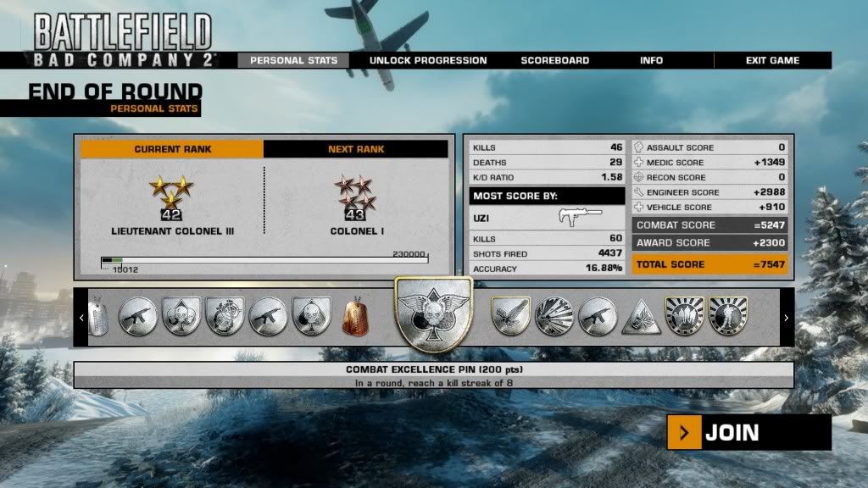Open the Info tab
The image size is (868, 488).
(651, 61)
